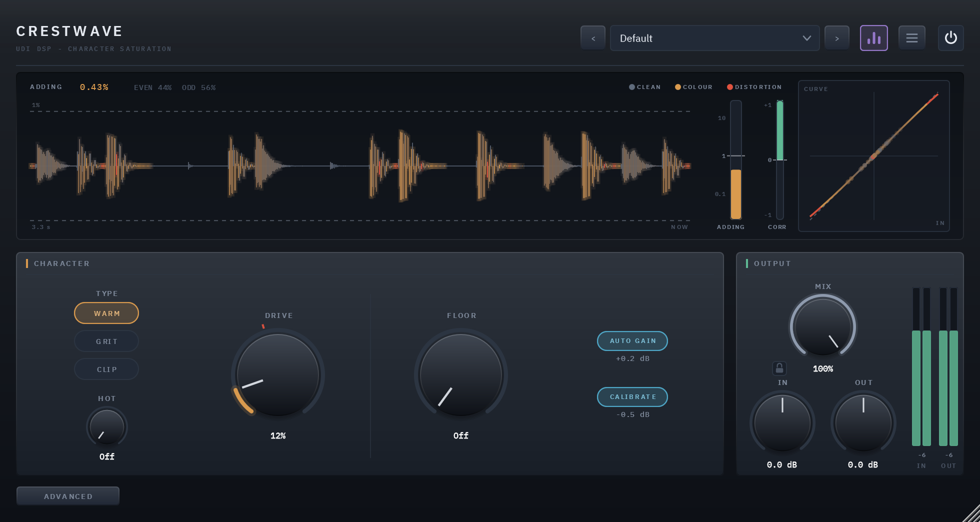Viewport: 980px width, 522px height.
Task: Click the CORR correlation meter
Action: pos(780,160)
